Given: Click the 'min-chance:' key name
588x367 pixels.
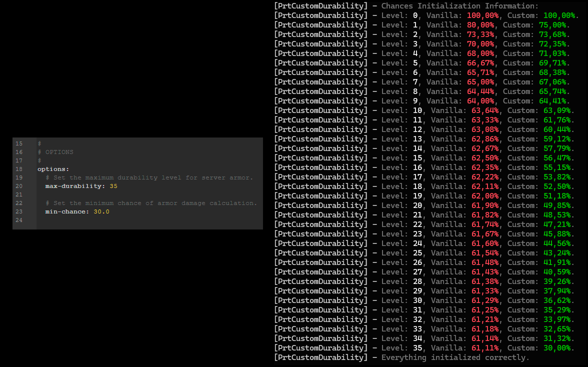Looking at the screenshot, I should coord(67,211).
